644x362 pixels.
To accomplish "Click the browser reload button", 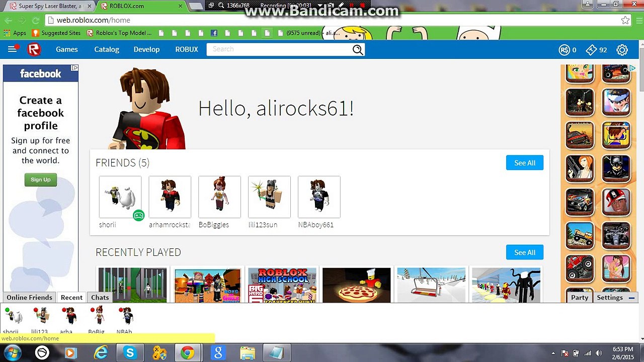I will tap(35, 20).
